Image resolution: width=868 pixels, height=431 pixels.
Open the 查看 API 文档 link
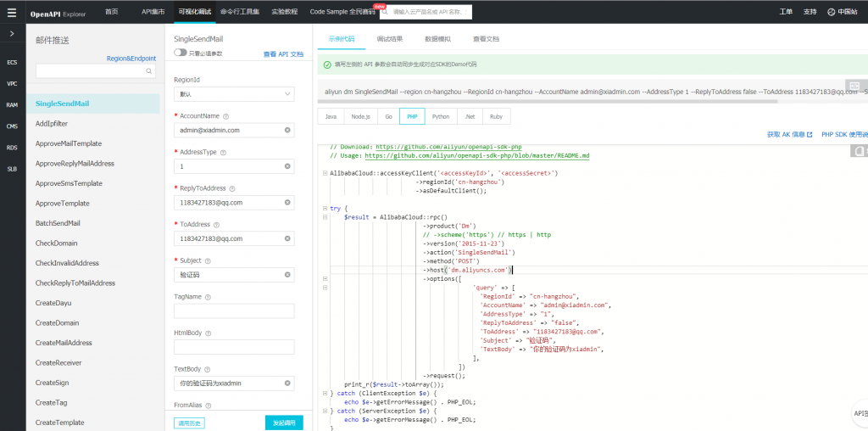click(x=282, y=53)
